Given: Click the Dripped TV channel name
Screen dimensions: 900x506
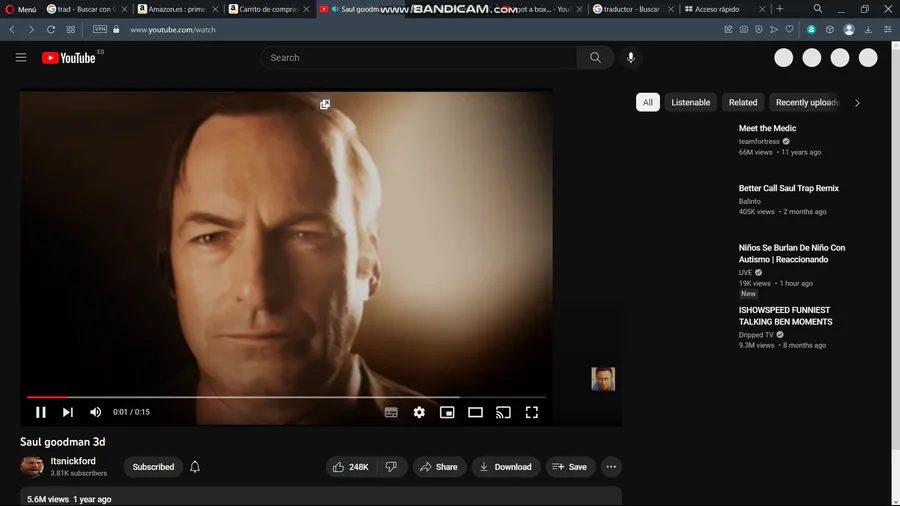Looking at the screenshot, I should 756,334.
